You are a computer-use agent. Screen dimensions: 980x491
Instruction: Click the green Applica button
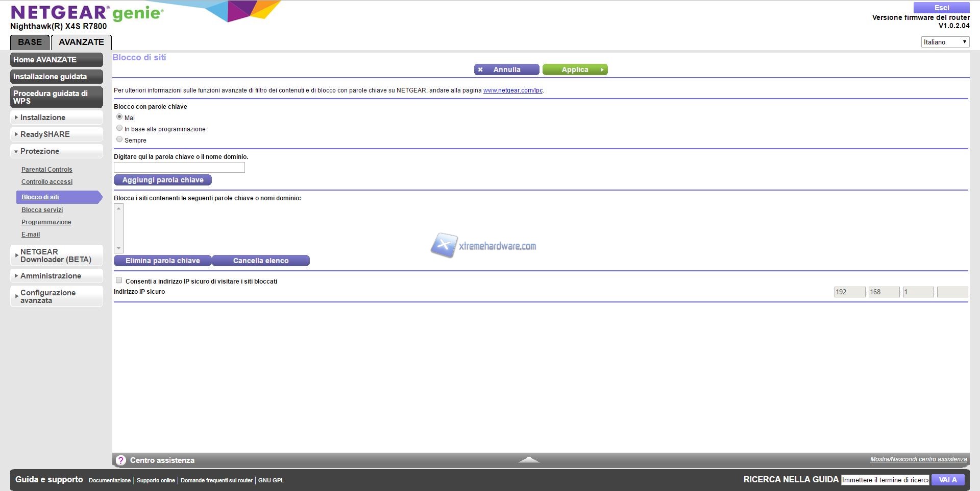pos(575,69)
